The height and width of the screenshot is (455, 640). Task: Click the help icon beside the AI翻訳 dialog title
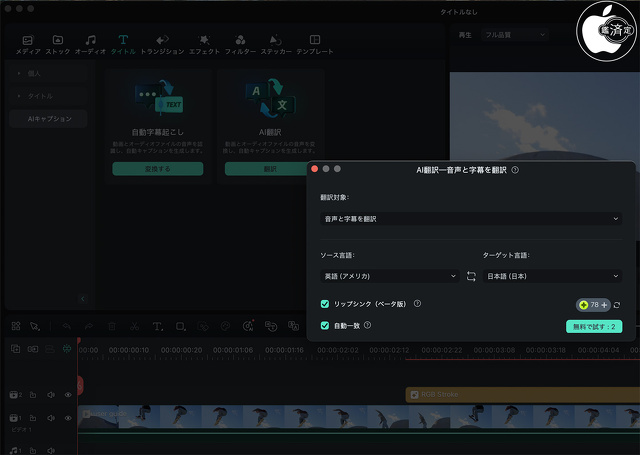tap(515, 170)
